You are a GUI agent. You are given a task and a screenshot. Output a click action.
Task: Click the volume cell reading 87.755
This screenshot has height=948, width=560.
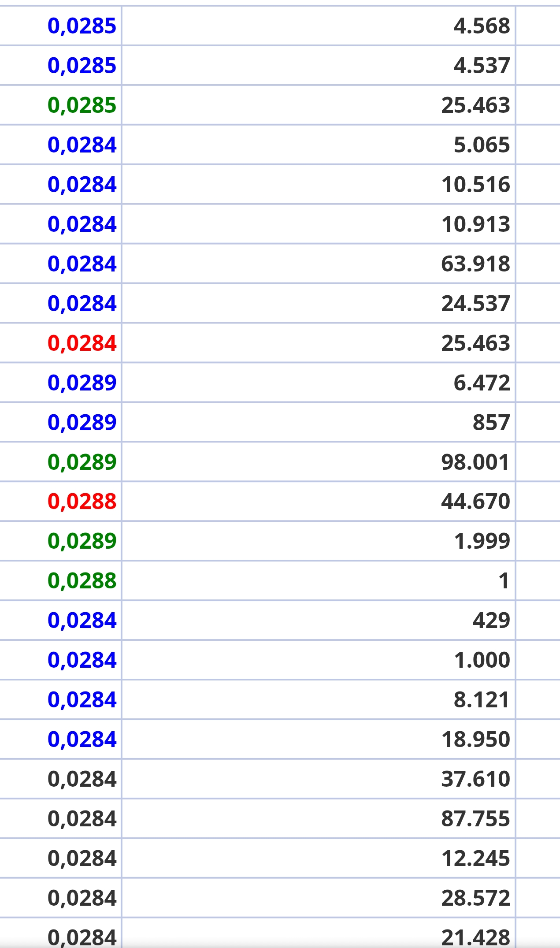click(319, 818)
